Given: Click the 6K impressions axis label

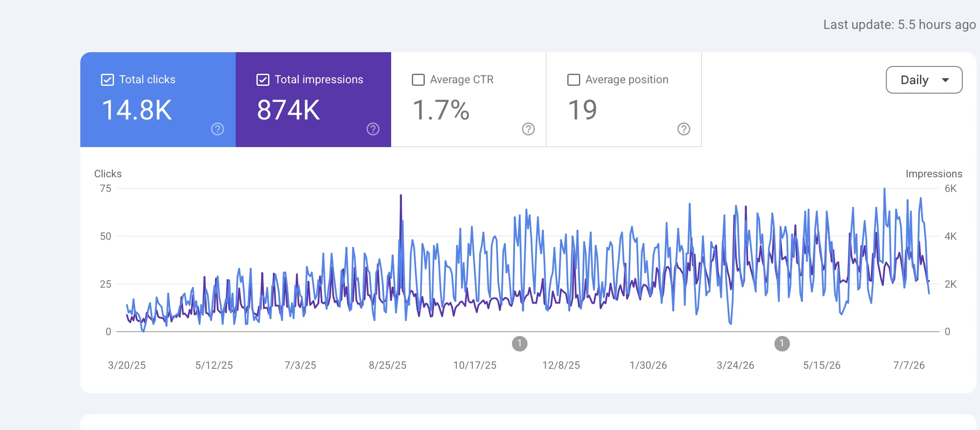Looking at the screenshot, I should 951,188.
